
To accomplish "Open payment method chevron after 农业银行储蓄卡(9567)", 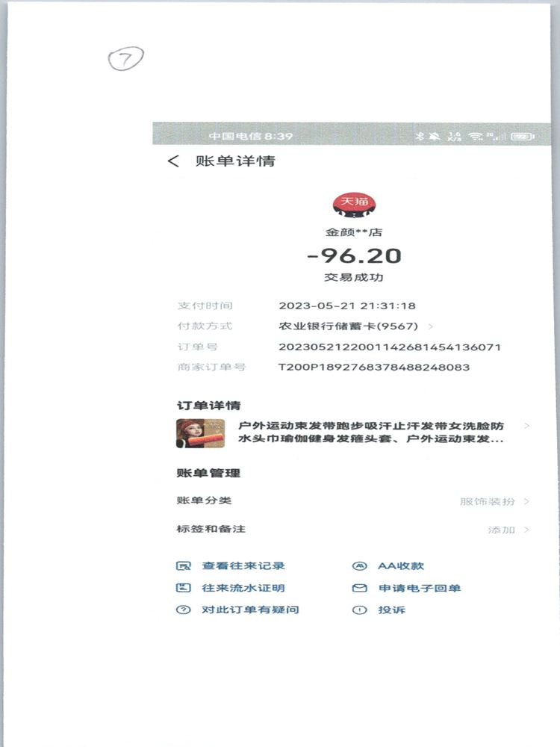I will tap(431, 326).
